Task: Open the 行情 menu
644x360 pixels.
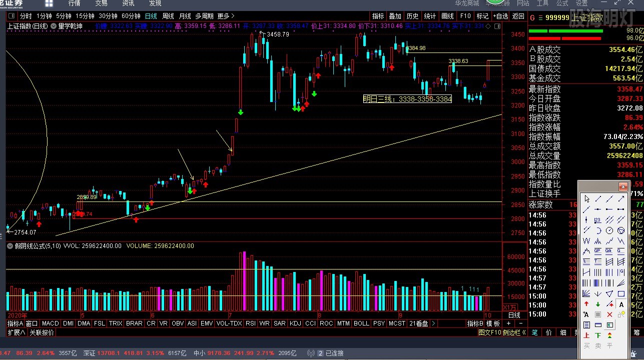Action: tap(75, 3)
